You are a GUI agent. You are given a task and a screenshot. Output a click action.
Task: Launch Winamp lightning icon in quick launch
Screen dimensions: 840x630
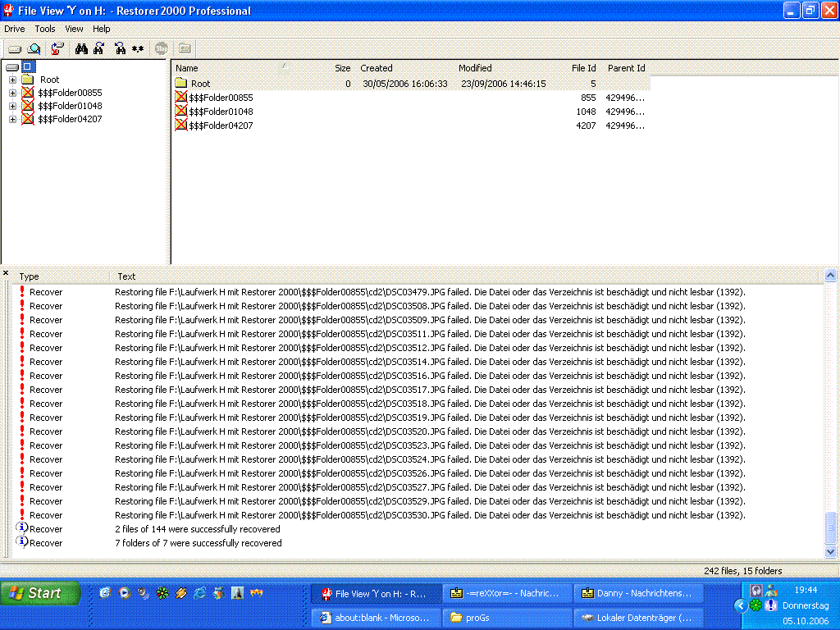click(181, 593)
